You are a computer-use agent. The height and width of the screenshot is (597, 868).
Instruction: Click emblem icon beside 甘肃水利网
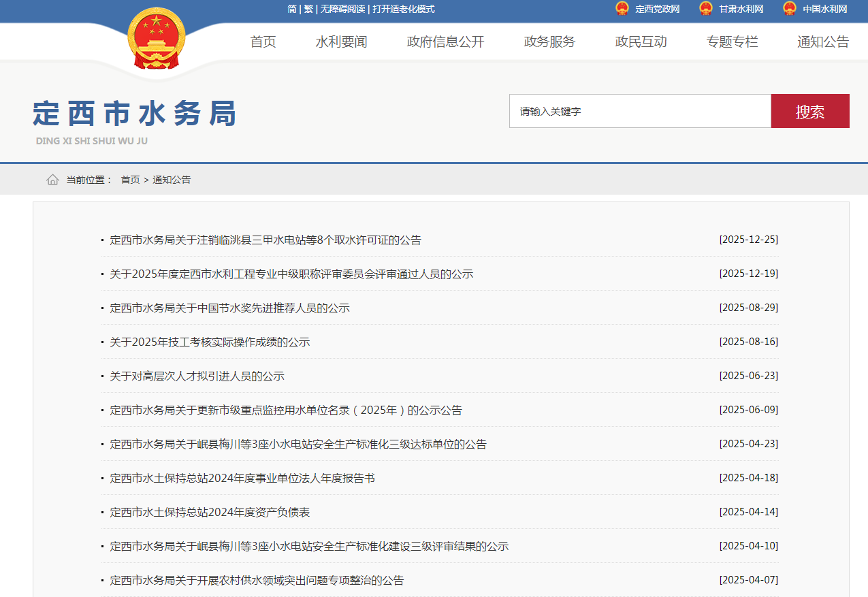(705, 9)
